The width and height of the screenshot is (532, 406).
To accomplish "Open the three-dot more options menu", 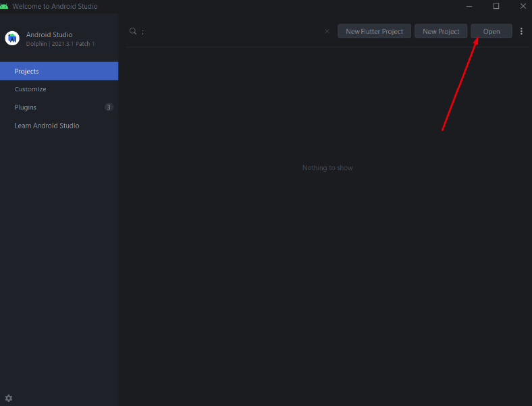I will pos(521,31).
